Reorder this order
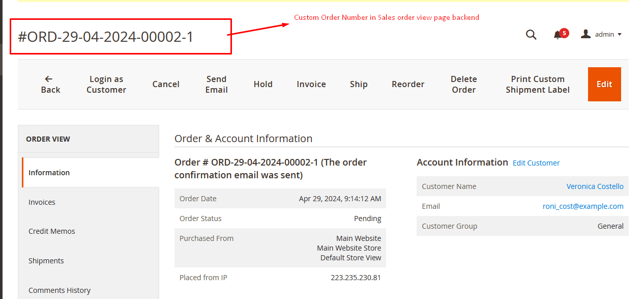This screenshot has width=644, height=299. point(408,84)
